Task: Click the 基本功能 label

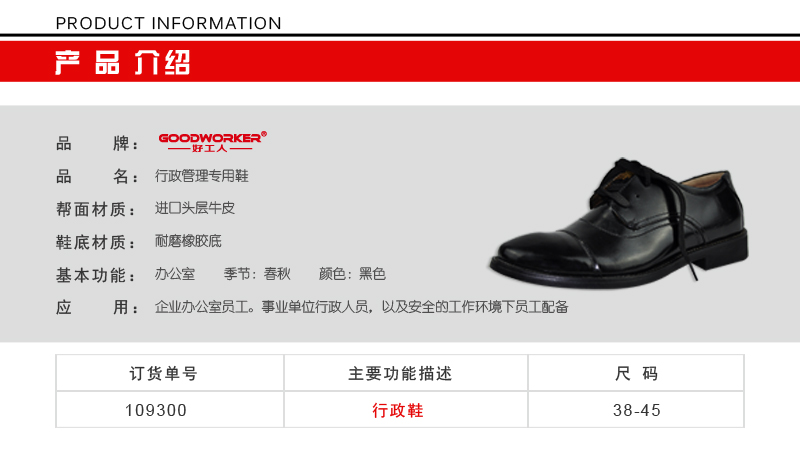Action: click(95, 276)
